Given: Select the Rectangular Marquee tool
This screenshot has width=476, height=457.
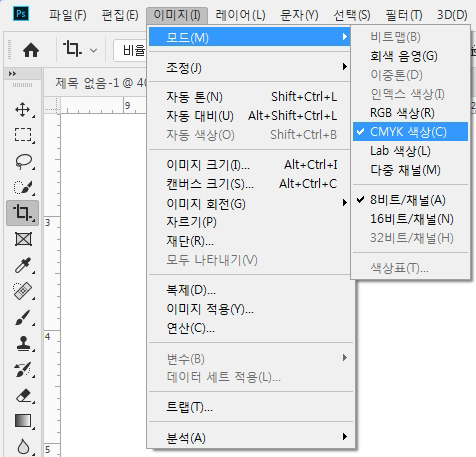Looking at the screenshot, I should (x=23, y=135).
